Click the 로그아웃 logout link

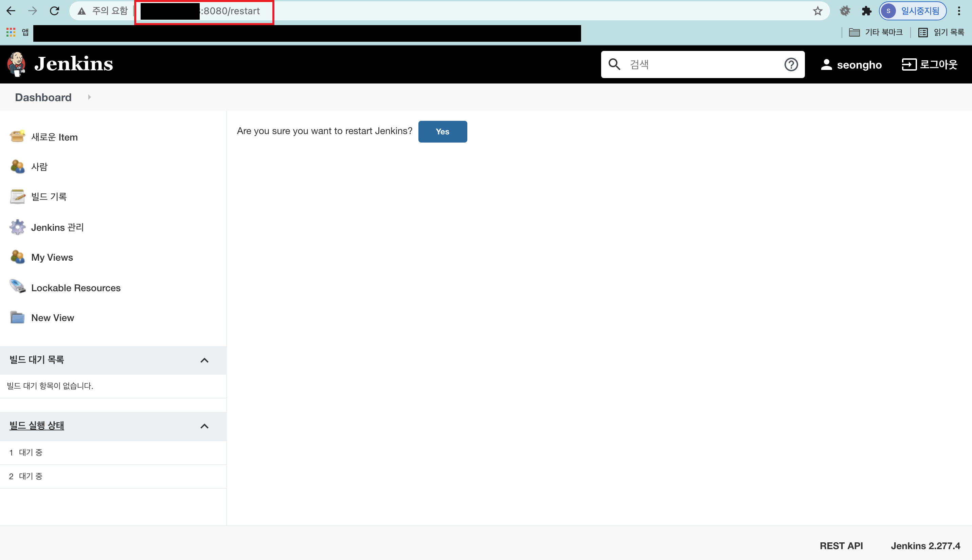click(929, 64)
